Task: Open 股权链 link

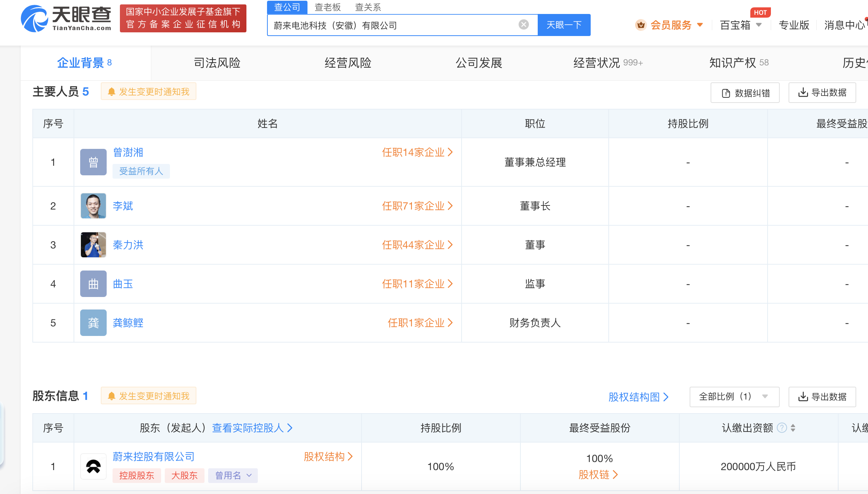Action: point(598,475)
